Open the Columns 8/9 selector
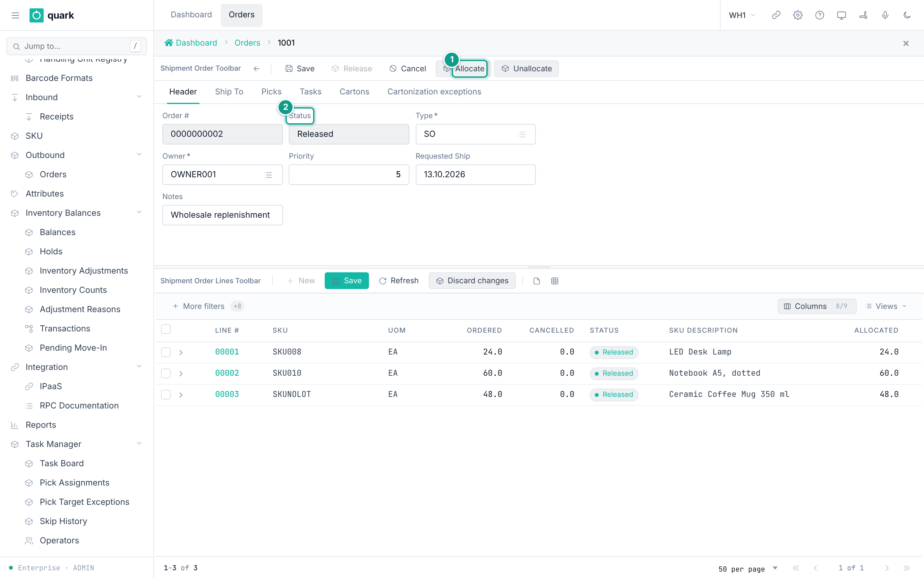 [817, 306]
